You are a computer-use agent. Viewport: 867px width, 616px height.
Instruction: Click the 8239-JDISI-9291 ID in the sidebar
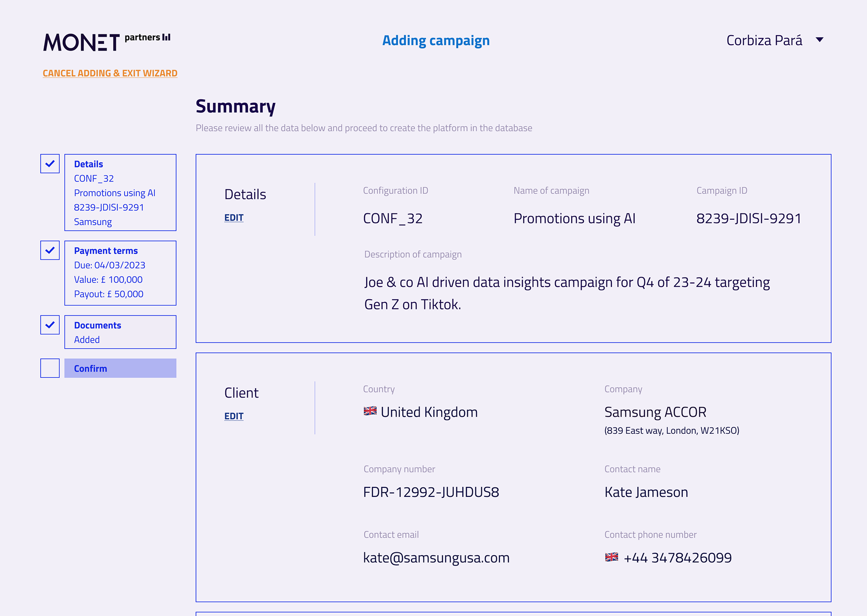point(109,208)
